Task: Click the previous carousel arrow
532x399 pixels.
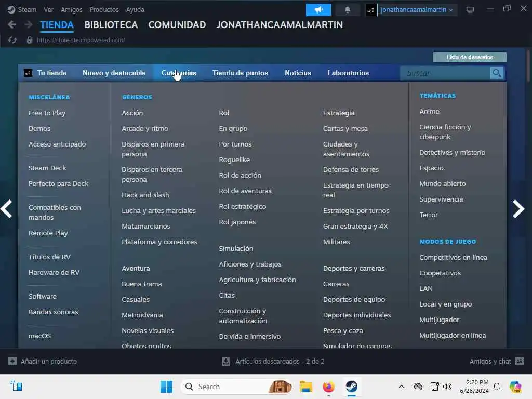Action: [x=6, y=209]
